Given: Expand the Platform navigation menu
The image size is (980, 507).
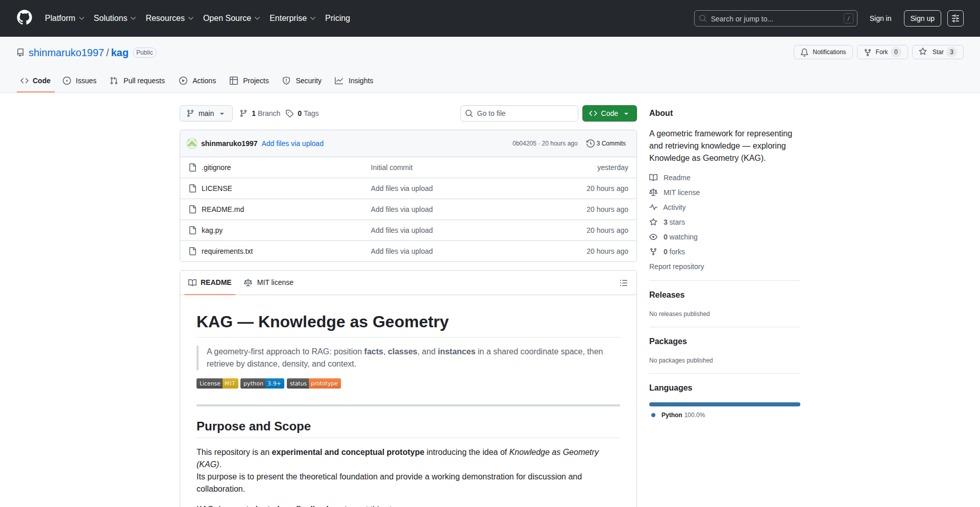Looking at the screenshot, I should [64, 18].
